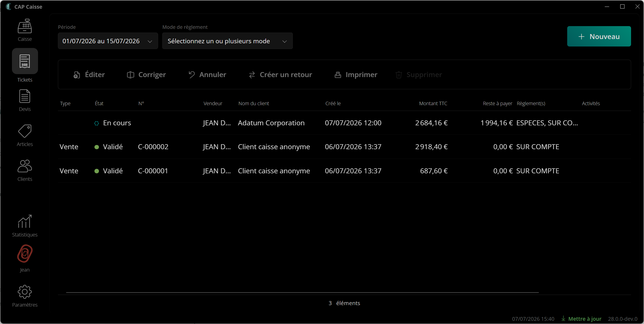Open the Tickets section in sidebar
The image size is (644, 324).
[25, 66]
